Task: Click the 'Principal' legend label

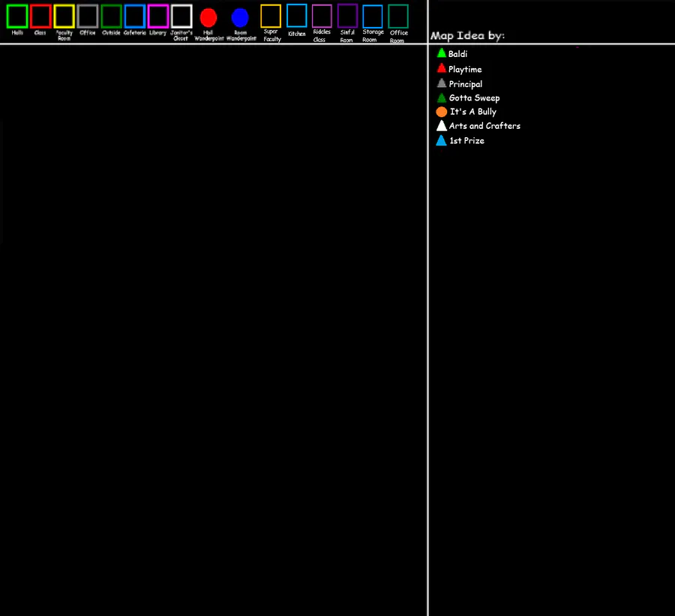Action: pyautogui.click(x=465, y=85)
